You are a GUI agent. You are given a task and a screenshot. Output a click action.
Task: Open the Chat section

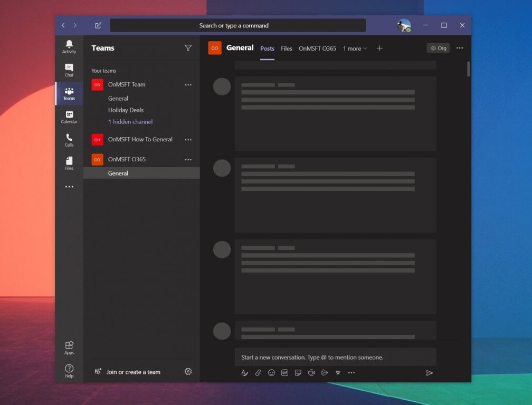pos(69,70)
